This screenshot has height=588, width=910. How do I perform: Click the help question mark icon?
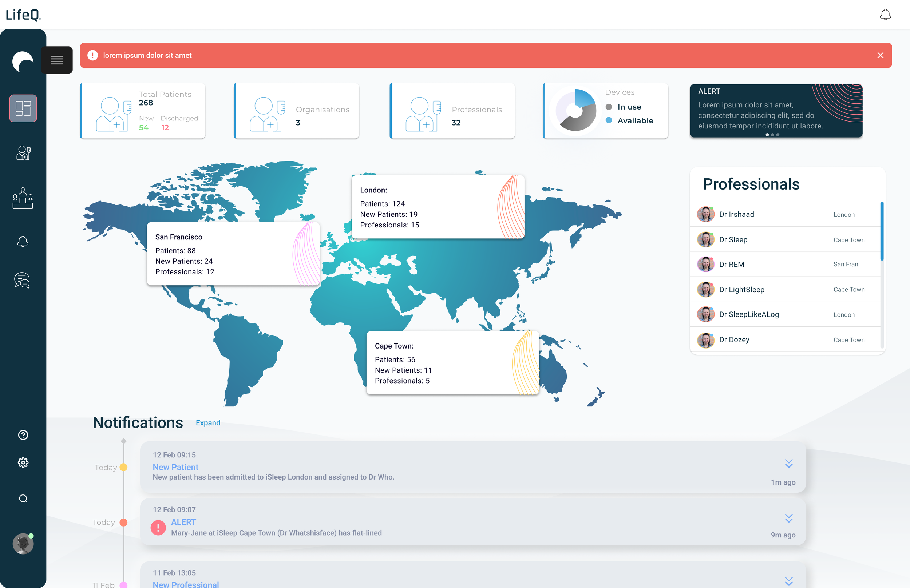point(23,435)
